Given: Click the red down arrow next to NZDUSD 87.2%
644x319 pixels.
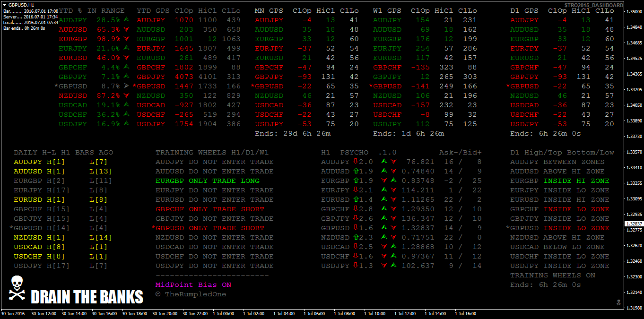Looking at the screenshot, I should (126, 96).
